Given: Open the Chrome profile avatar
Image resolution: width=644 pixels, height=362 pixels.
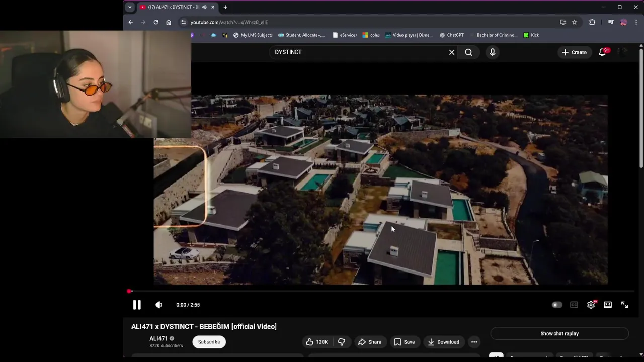Looking at the screenshot, I should tap(624, 22).
